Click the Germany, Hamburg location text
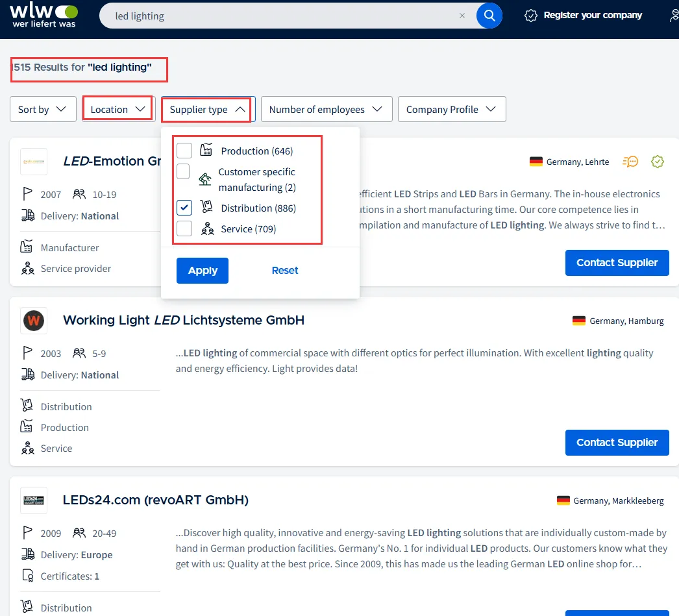Screen dimensions: 679x616 tap(626, 321)
